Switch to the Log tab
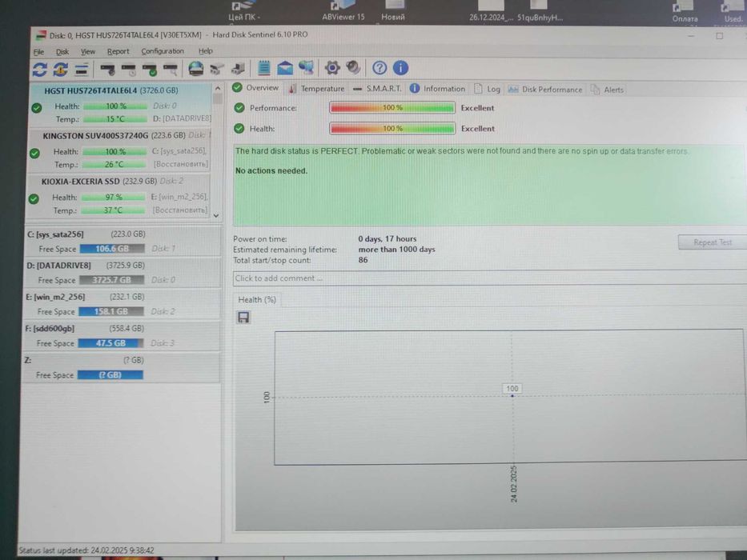747x560 pixels. tap(487, 89)
